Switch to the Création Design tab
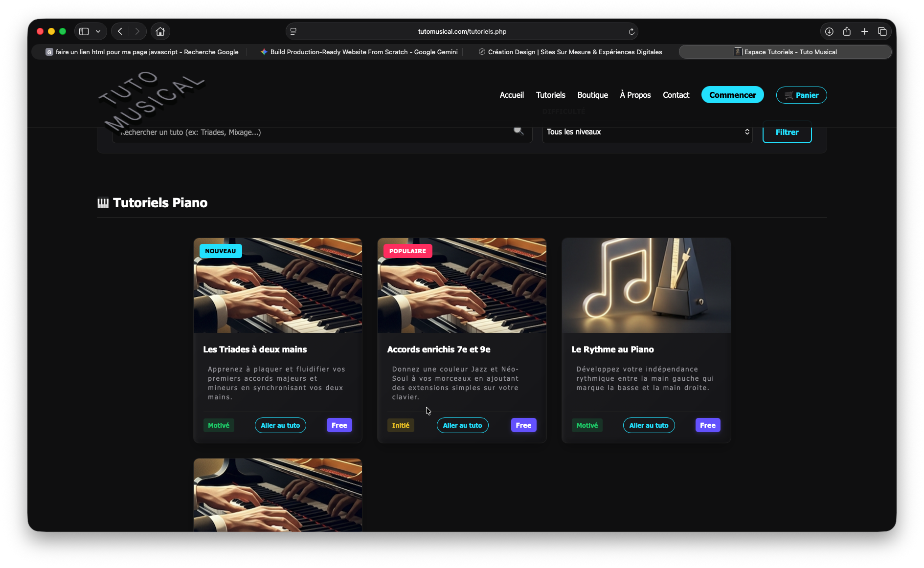The image size is (924, 568). [570, 52]
